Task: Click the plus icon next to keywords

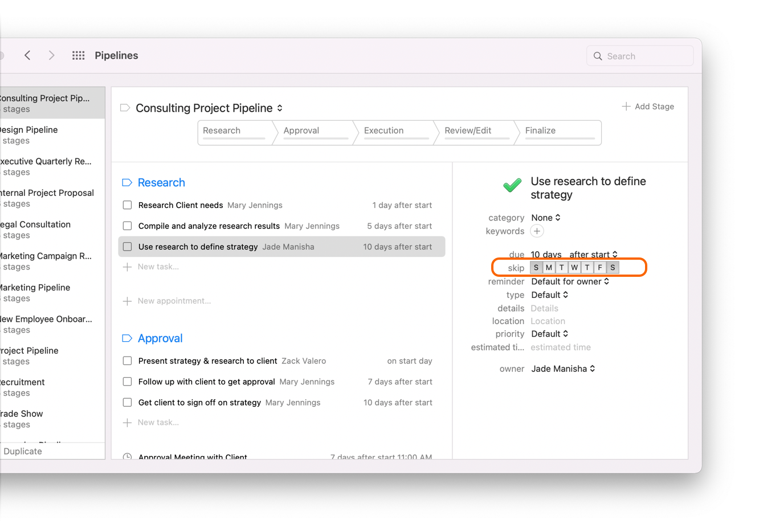Action: pyautogui.click(x=537, y=231)
